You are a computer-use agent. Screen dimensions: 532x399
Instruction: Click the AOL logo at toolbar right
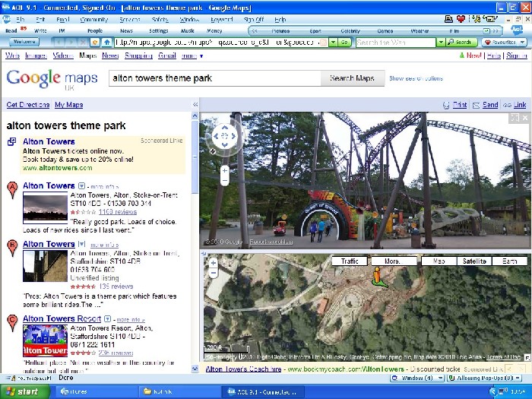coord(517,30)
